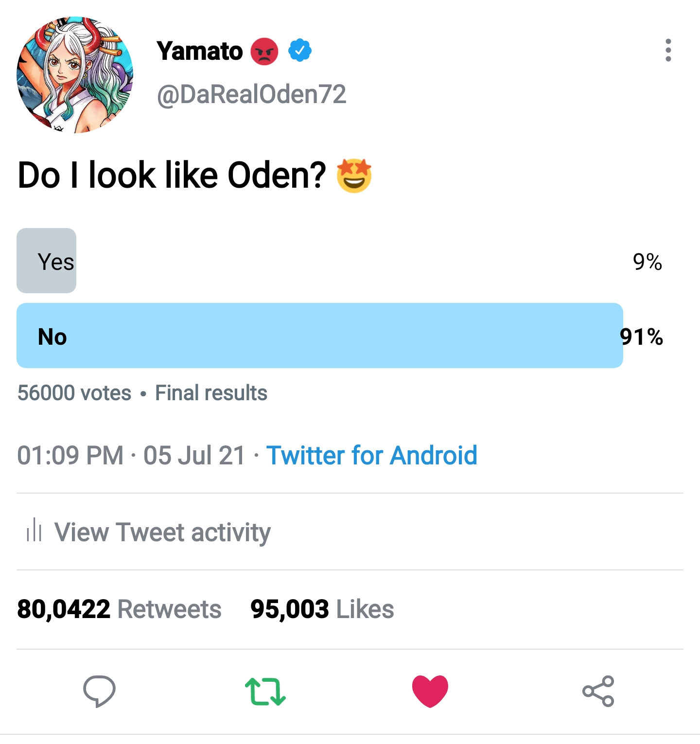Screen dimensions: 700x744
Task: Select the No poll result bar
Action: tap(319, 336)
